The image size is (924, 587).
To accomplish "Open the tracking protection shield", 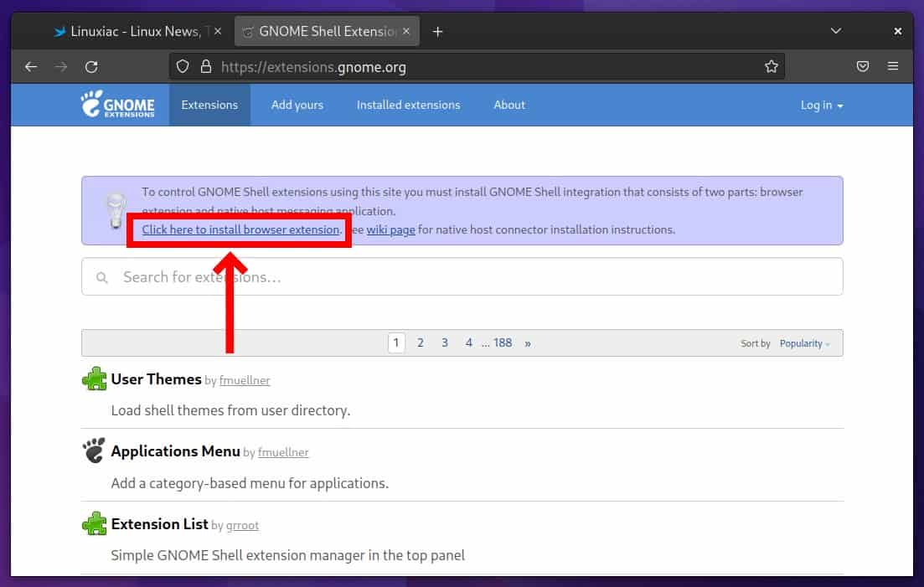I will click(181, 67).
